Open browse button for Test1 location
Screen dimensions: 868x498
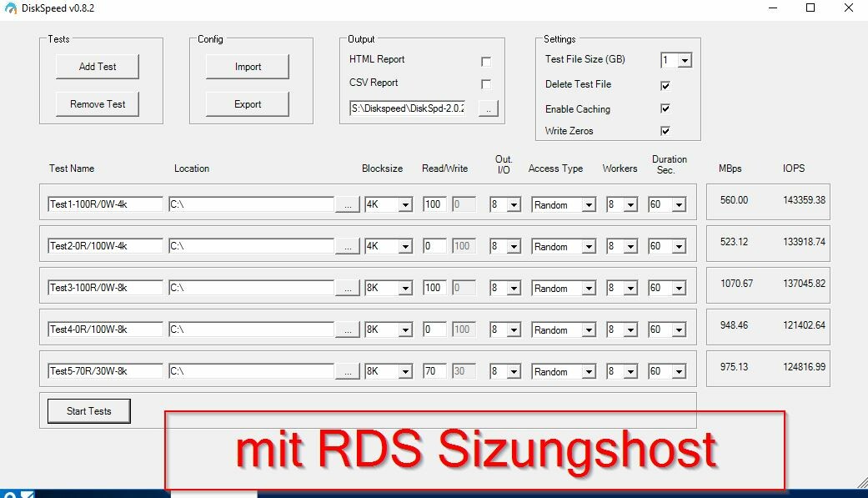click(348, 204)
